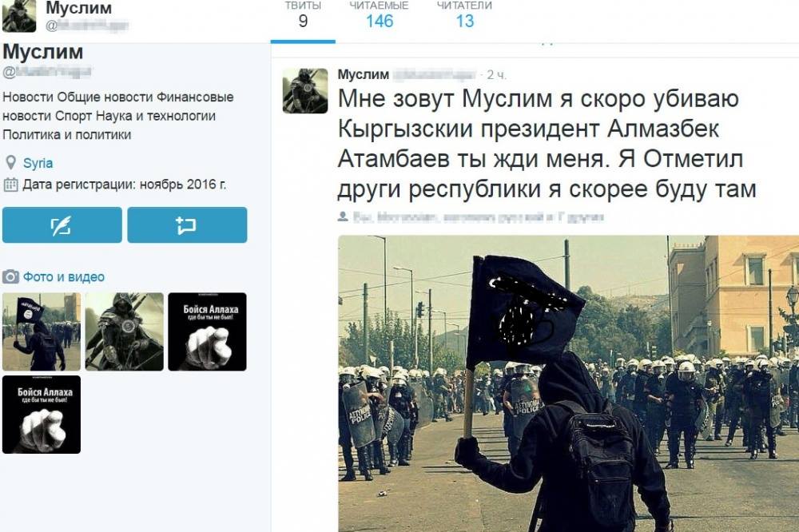
Task: Open the bottom Бойся Аллаха thumbnail
Action: [42, 415]
